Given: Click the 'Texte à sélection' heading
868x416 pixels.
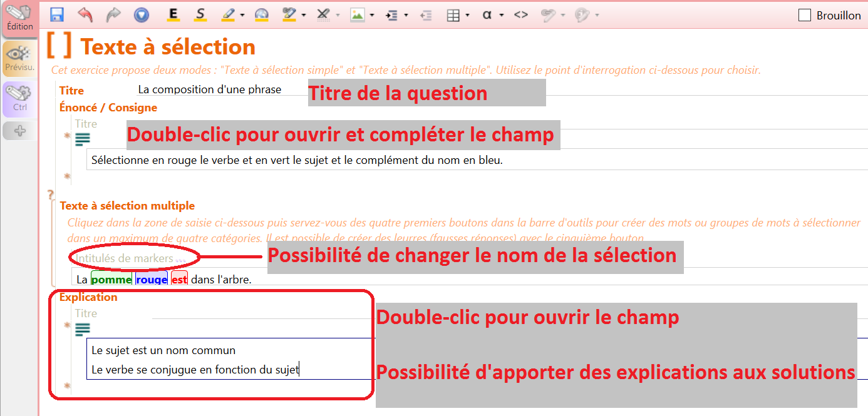Looking at the screenshot, I should (168, 47).
